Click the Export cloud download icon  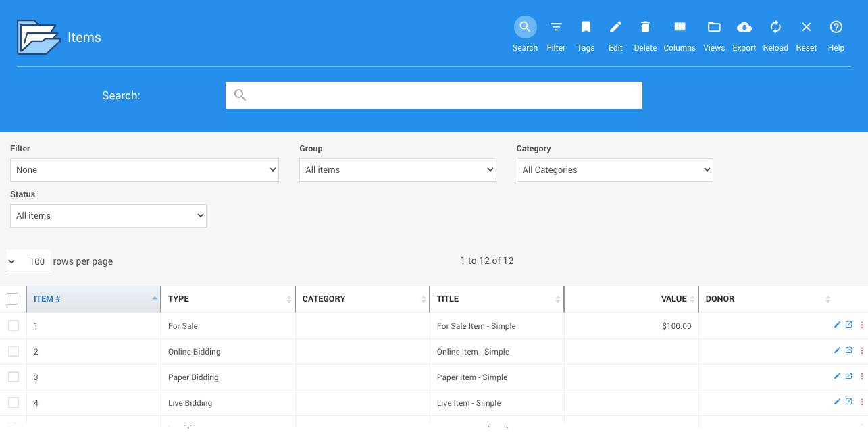[x=744, y=28]
